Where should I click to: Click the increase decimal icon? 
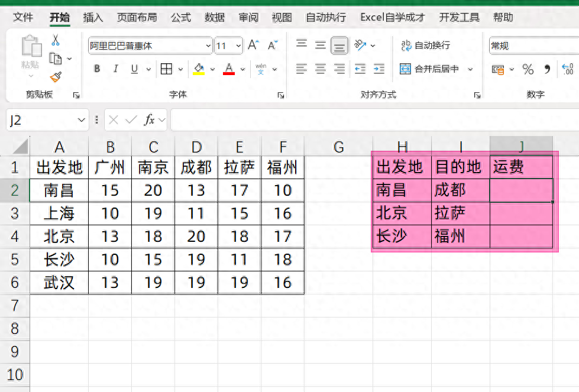(x=568, y=69)
